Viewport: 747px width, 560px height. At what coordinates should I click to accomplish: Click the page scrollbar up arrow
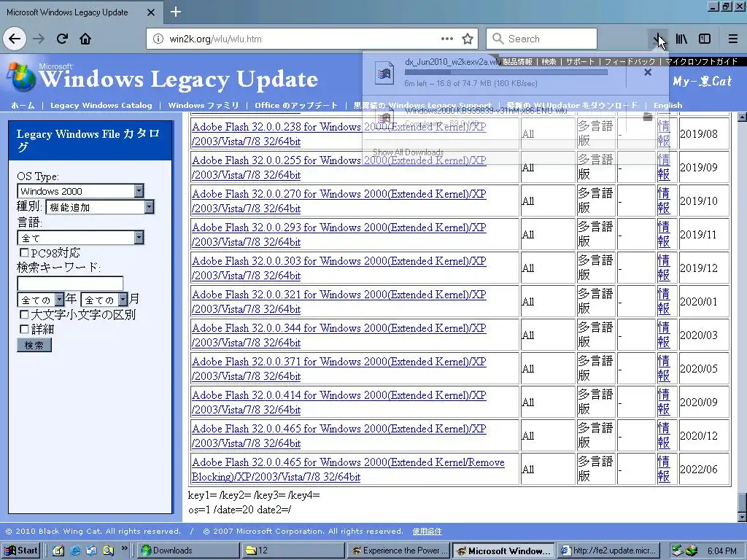click(x=742, y=117)
